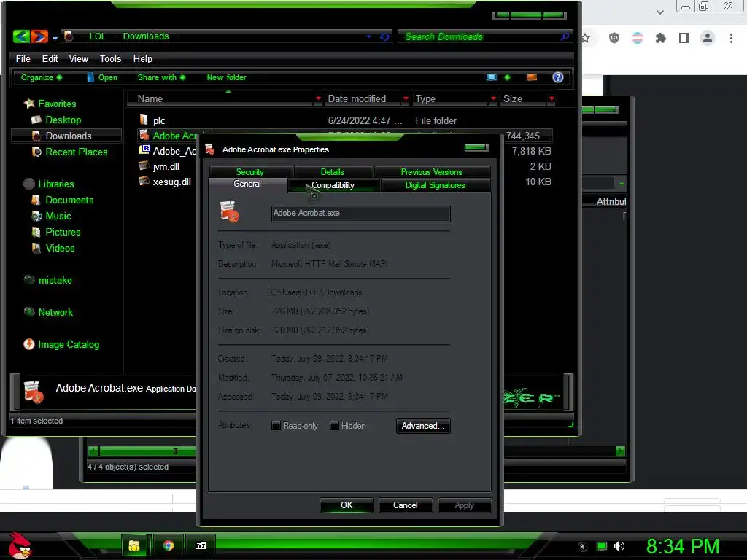Open the Edit menu
The width and height of the screenshot is (747, 560).
coord(50,58)
